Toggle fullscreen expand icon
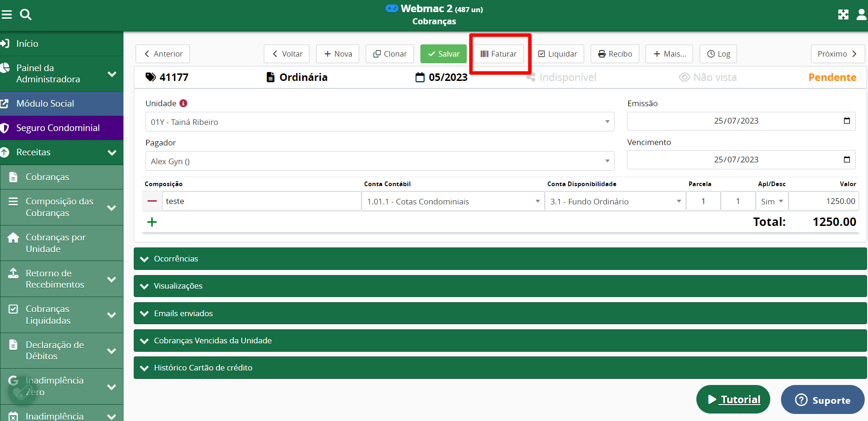This screenshot has width=868, height=421. coord(843,15)
